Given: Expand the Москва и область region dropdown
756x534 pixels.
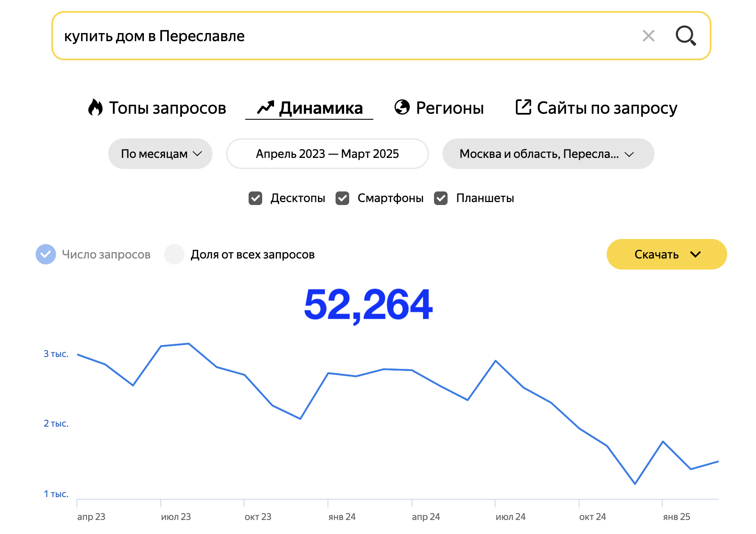Looking at the screenshot, I should [548, 154].
